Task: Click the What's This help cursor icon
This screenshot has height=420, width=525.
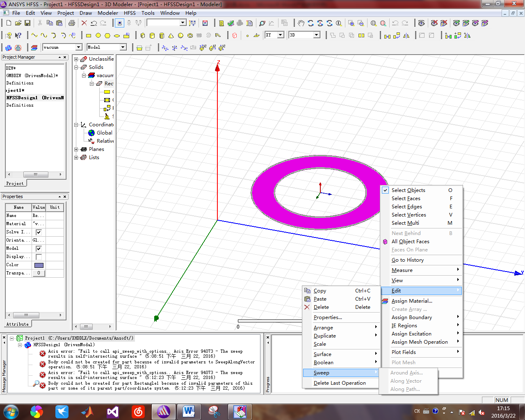Action: 18,35
